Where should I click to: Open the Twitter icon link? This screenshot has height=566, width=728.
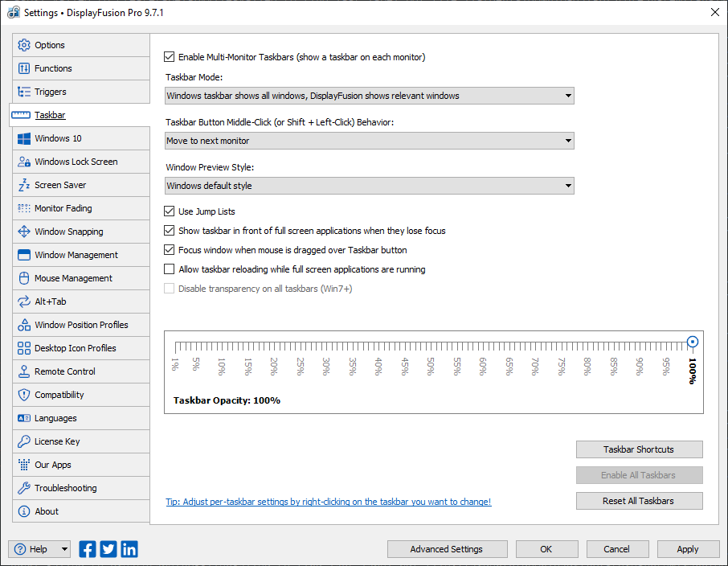point(108,549)
